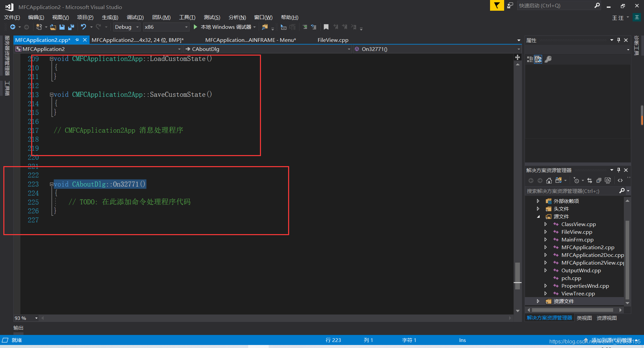Image resolution: width=644 pixels, height=348 pixels.
Task: Select pch.cpp in Solution Explorer
Action: click(x=571, y=278)
